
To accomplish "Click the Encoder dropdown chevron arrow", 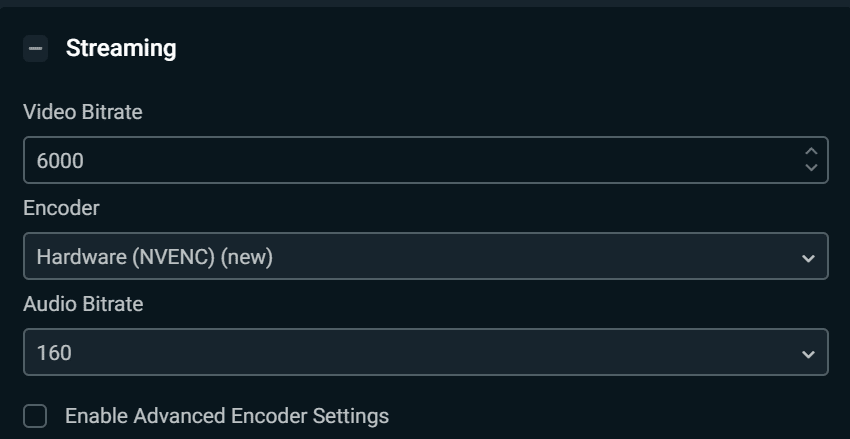I will 808,257.
